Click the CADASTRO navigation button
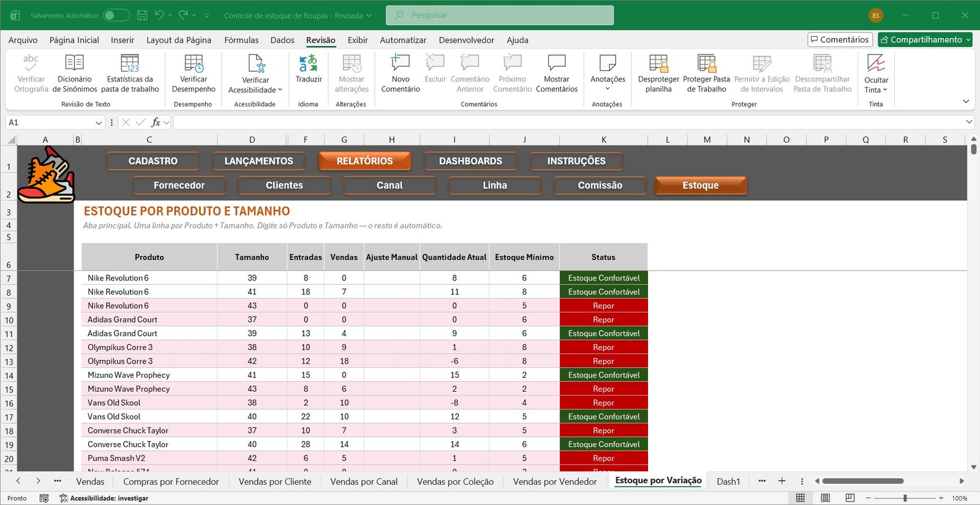 pos(153,161)
